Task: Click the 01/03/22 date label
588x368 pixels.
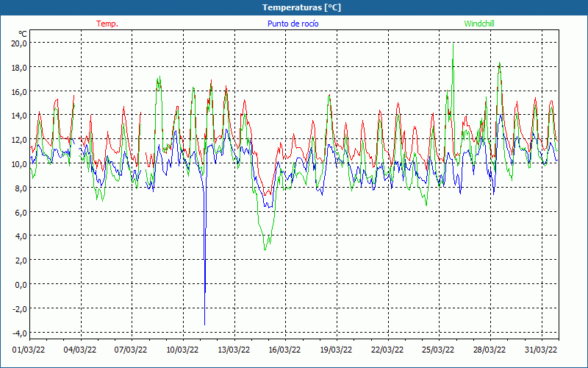Action: (29, 350)
